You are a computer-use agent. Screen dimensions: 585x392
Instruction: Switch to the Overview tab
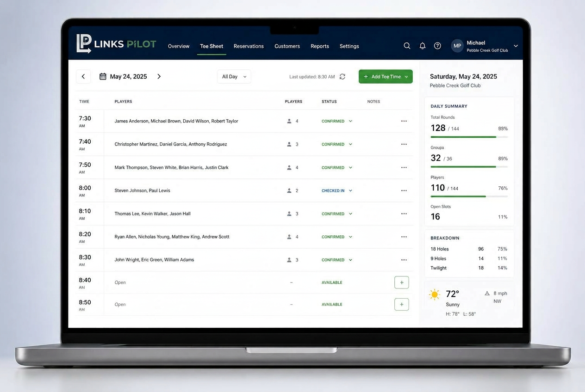tap(179, 46)
